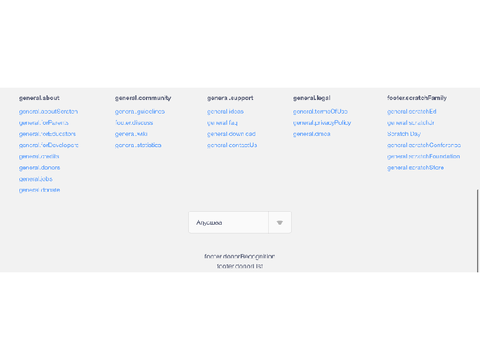Open the general.aboutScratch link
The height and width of the screenshot is (360, 480).
[x=48, y=112]
